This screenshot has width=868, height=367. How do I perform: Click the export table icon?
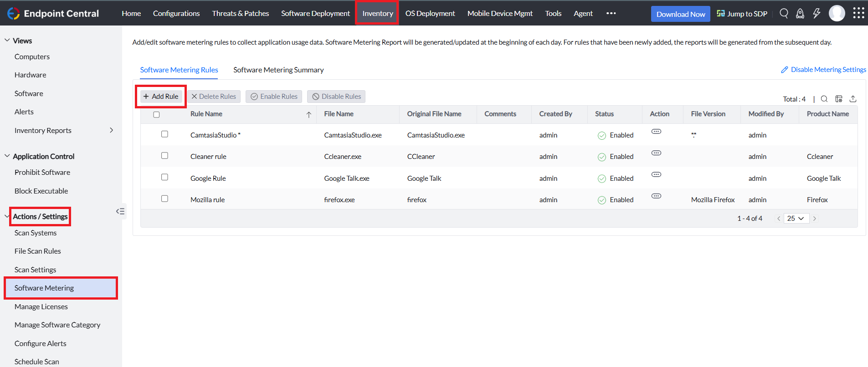pos(853,99)
